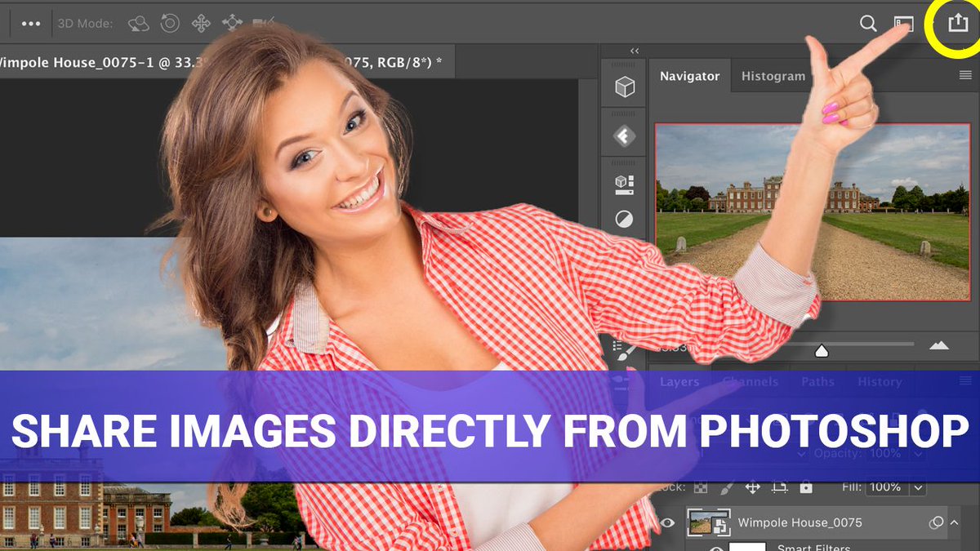Screen dimensions: 980x551
Task: Open the workspace switcher icon
Action: point(903,24)
